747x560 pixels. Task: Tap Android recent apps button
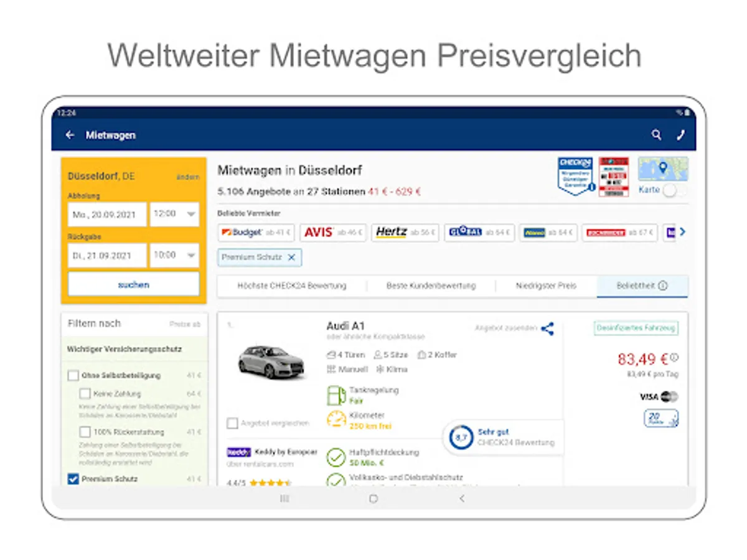284,498
